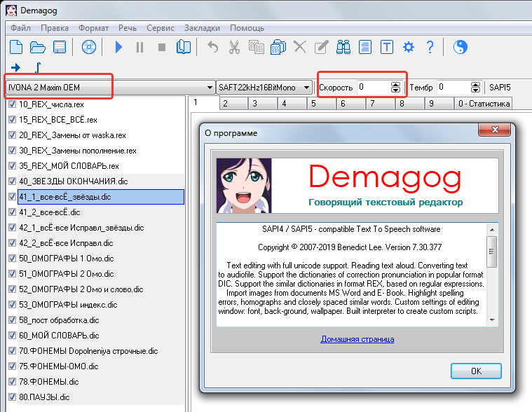Uncheck 15_REX_ВСЕ_ВСЁ.rex dictionary
532x412 pixels.
(x=12, y=119)
